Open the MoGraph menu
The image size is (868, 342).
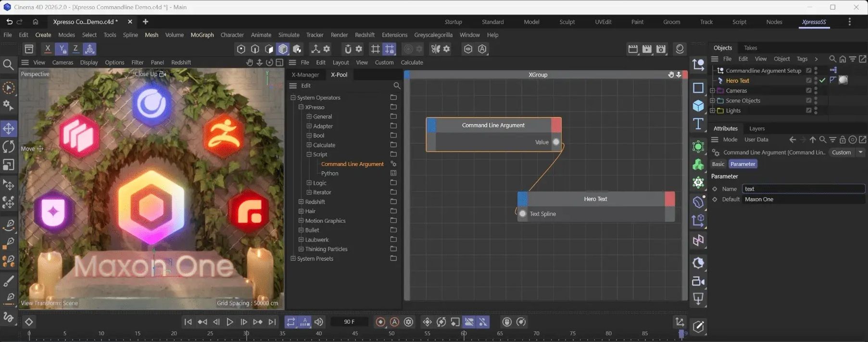coord(202,35)
